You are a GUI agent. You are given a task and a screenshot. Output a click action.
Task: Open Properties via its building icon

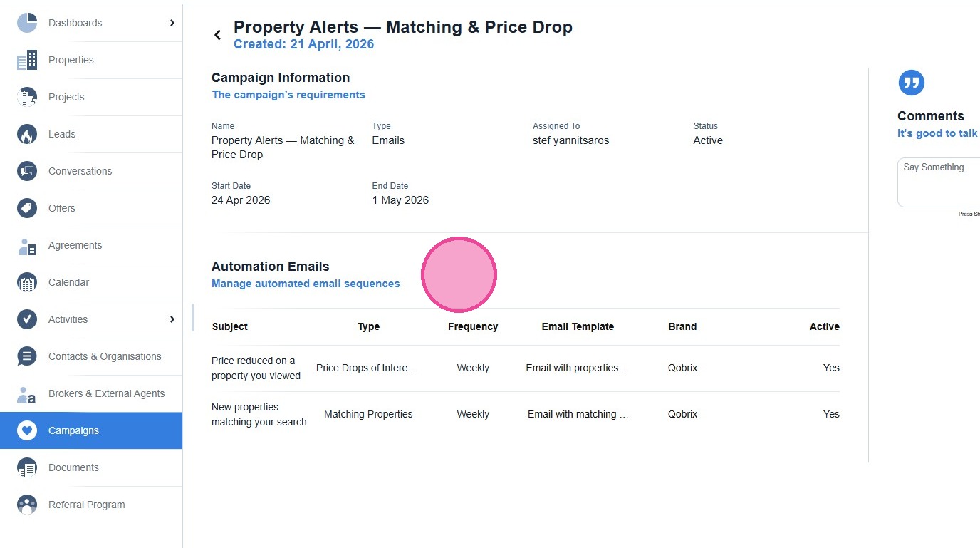pos(27,60)
